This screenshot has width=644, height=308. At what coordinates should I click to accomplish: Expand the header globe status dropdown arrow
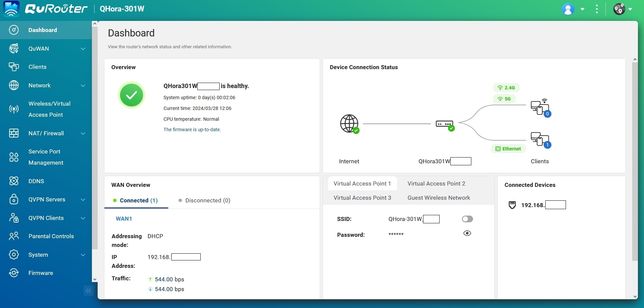[630, 9]
